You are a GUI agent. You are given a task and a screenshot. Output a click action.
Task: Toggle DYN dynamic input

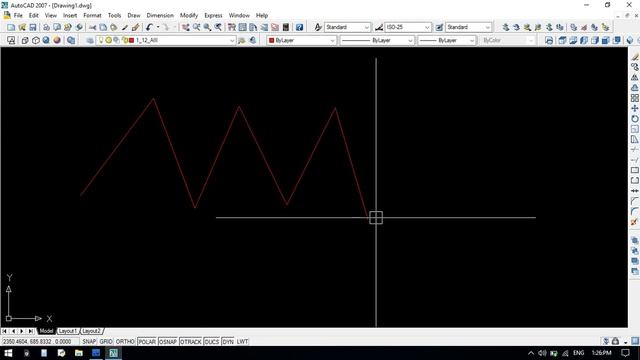(x=228, y=342)
